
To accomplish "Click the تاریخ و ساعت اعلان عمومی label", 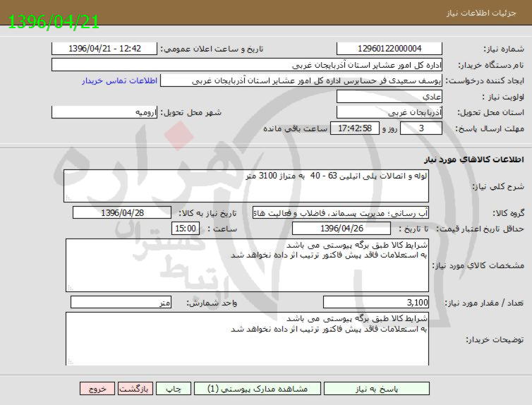I will pyautogui.click(x=212, y=49).
